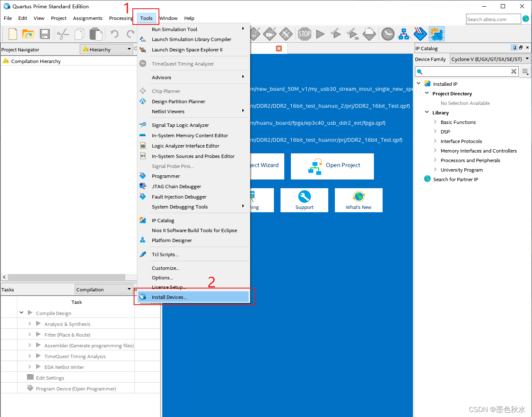Image resolution: width=532 pixels, height=417 pixels.
Task: Open the Netlist Viewers submenu
Action: coord(193,112)
